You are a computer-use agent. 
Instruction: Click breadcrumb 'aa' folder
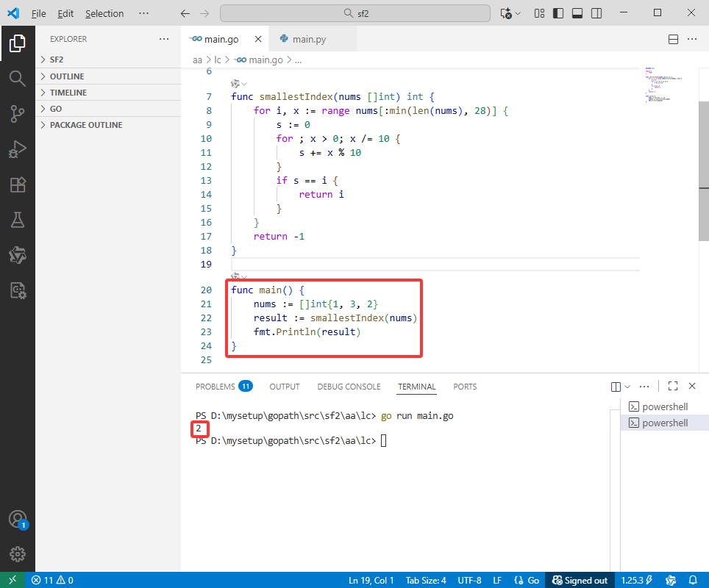click(197, 60)
